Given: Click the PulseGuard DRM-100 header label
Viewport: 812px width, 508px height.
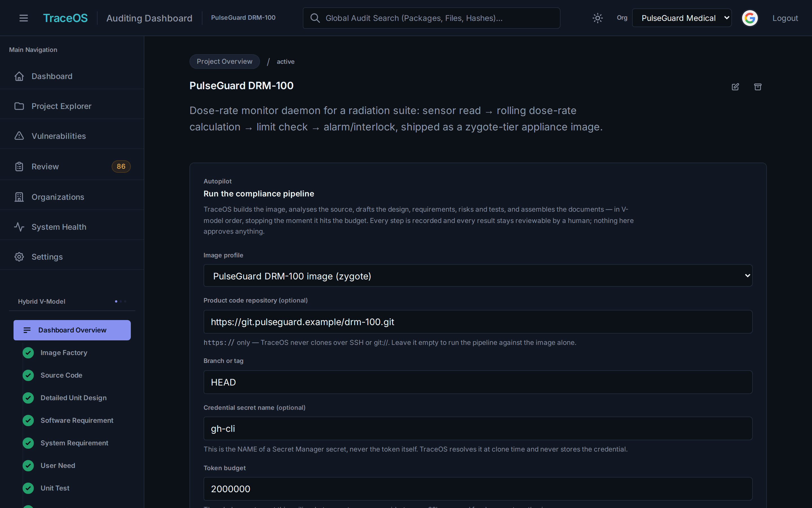Looking at the screenshot, I should pos(243,17).
